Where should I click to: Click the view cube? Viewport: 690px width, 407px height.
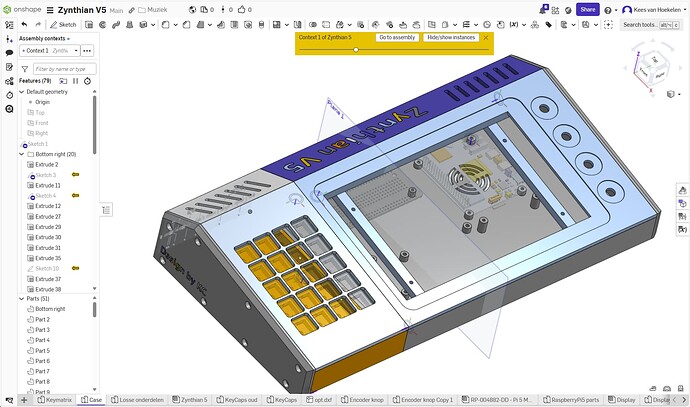click(654, 67)
